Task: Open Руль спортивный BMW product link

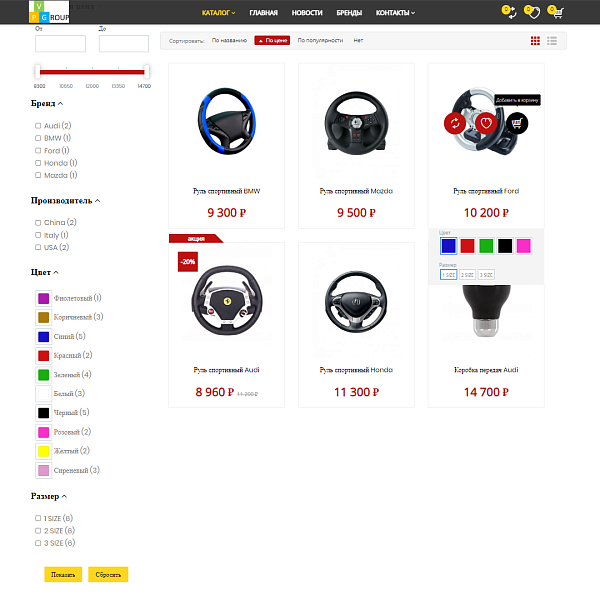Action: point(227,191)
